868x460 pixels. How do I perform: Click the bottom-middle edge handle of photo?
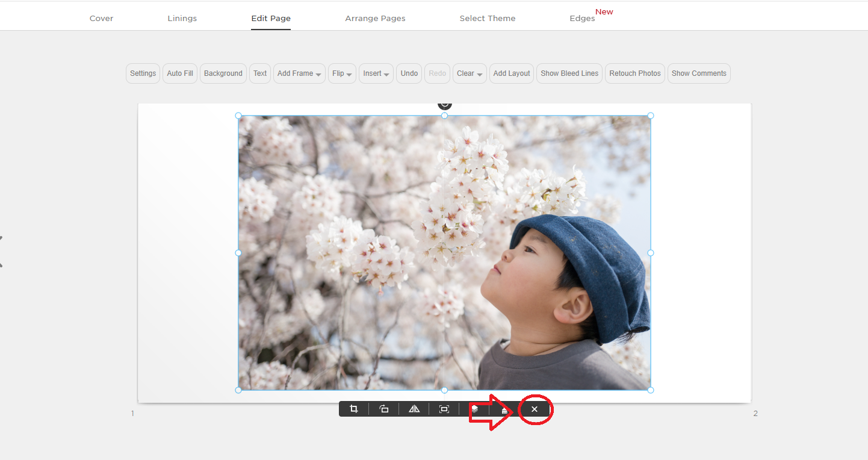(444, 390)
